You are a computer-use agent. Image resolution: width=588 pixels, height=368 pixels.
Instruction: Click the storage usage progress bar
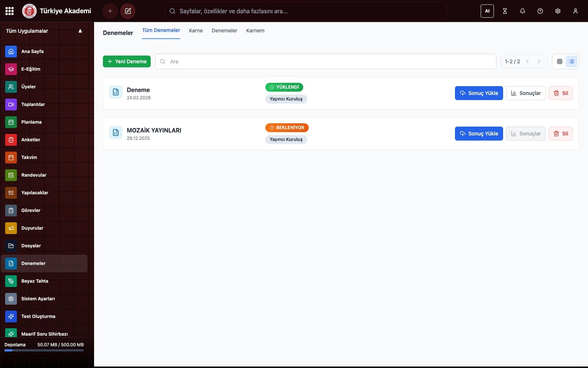44,350
